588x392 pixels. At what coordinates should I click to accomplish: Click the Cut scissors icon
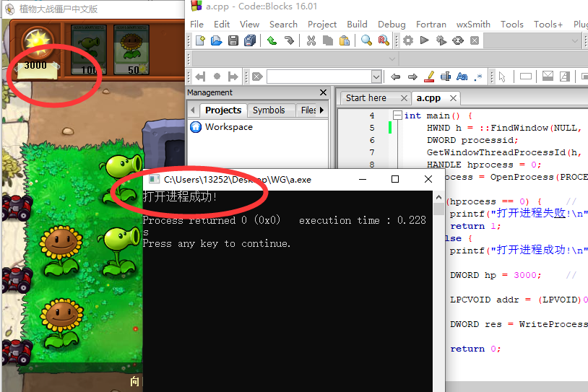tap(311, 40)
